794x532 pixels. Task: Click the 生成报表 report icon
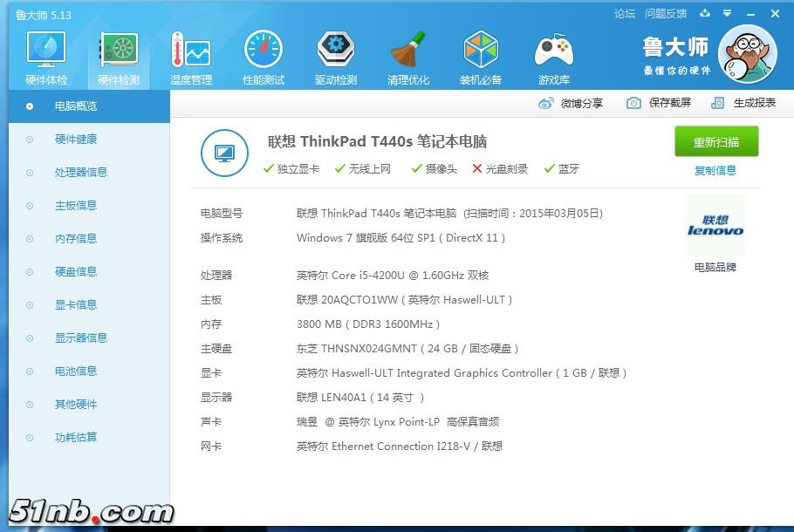click(718, 103)
